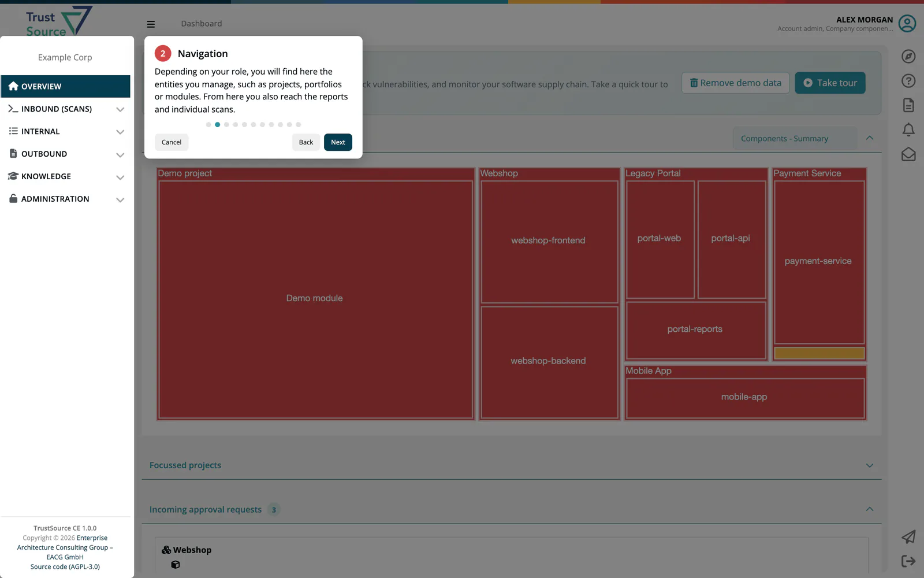Expand the Inbound (Scans) menu

[x=65, y=109]
